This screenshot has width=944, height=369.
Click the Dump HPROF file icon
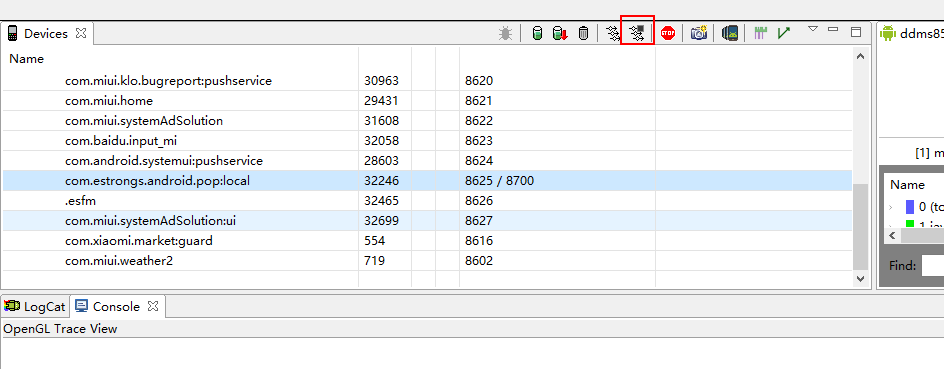(x=560, y=34)
